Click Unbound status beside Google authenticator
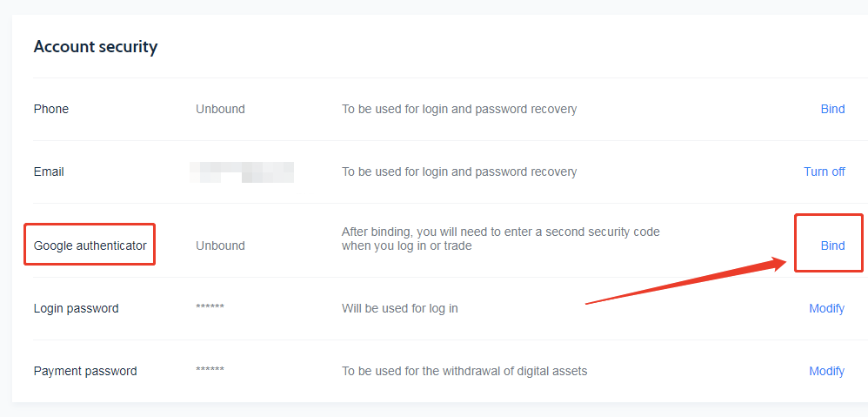This screenshot has width=868, height=417. [x=220, y=245]
